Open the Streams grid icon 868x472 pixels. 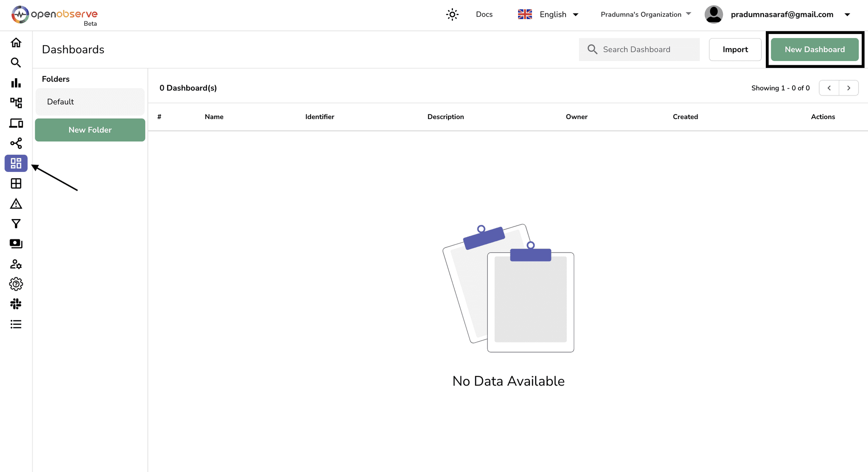coord(16,184)
